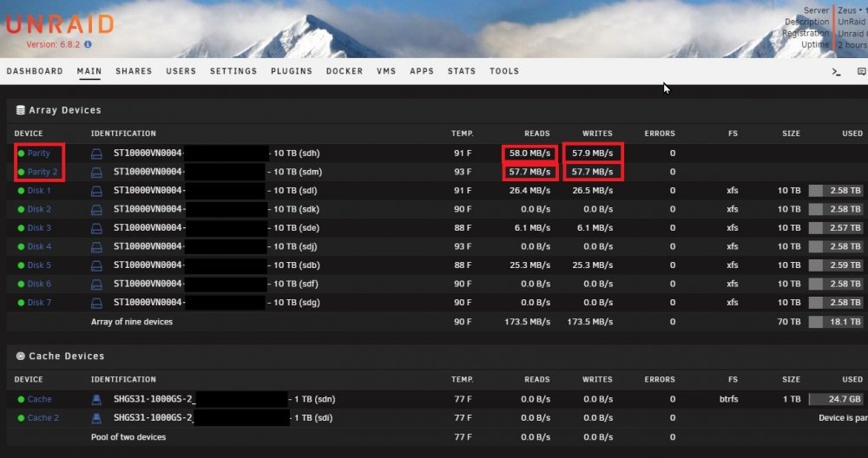Click Array Devices READS column header
868x458 pixels.
point(537,134)
